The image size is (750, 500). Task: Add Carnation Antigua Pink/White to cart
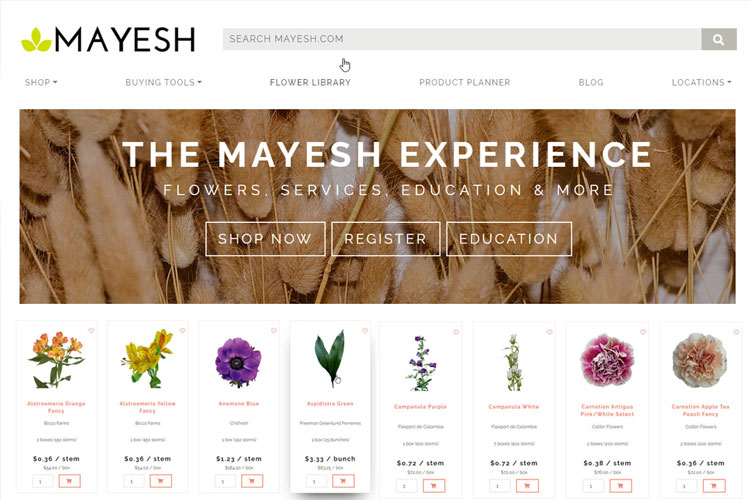620,486
